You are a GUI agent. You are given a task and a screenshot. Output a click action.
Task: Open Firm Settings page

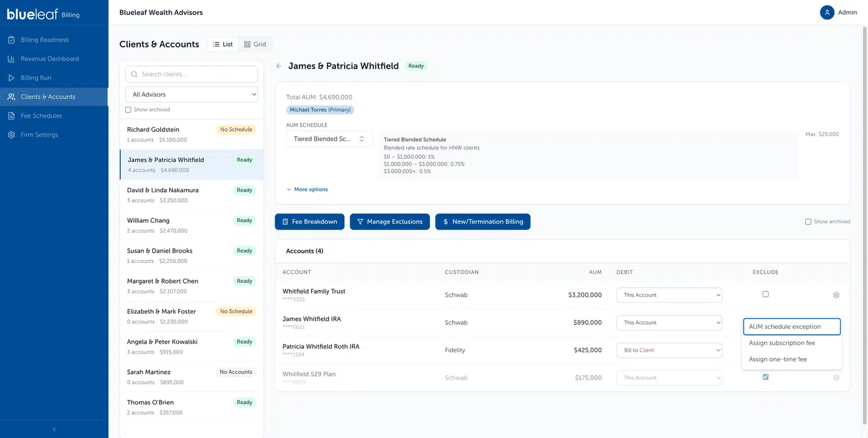tap(54, 135)
